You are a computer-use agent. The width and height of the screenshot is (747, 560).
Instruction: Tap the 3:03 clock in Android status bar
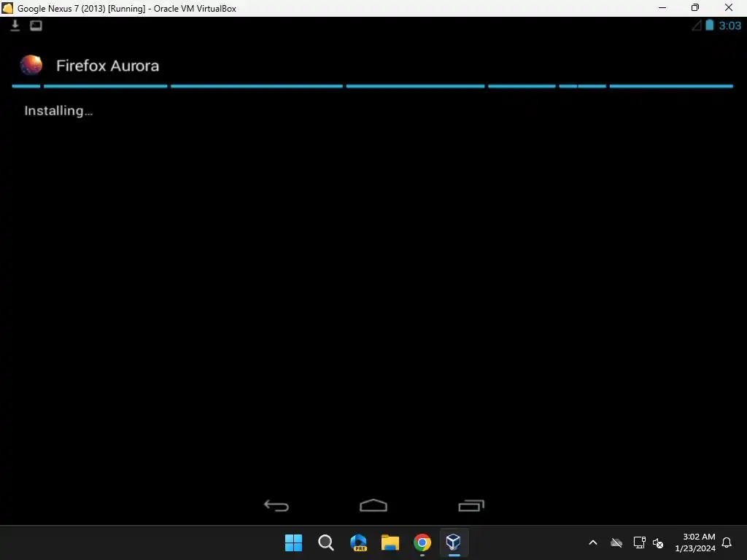pos(729,26)
